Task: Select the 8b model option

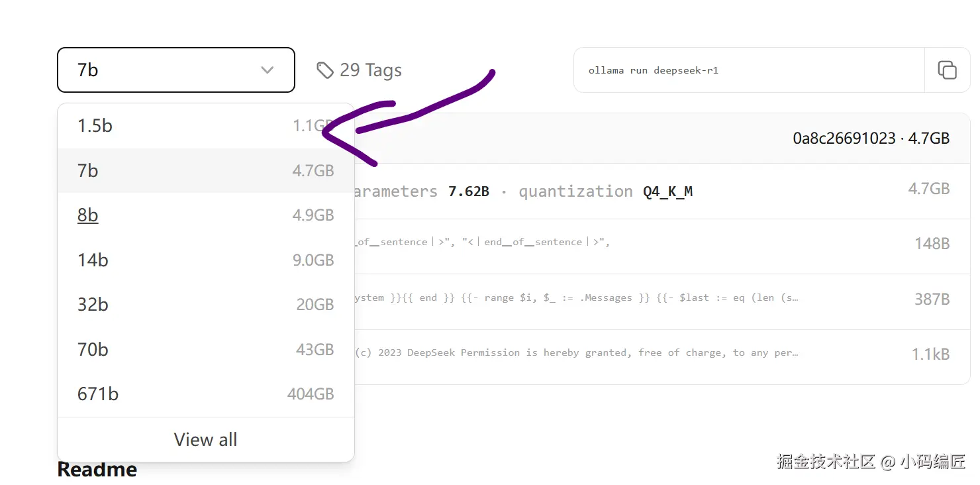Action: [x=205, y=215]
